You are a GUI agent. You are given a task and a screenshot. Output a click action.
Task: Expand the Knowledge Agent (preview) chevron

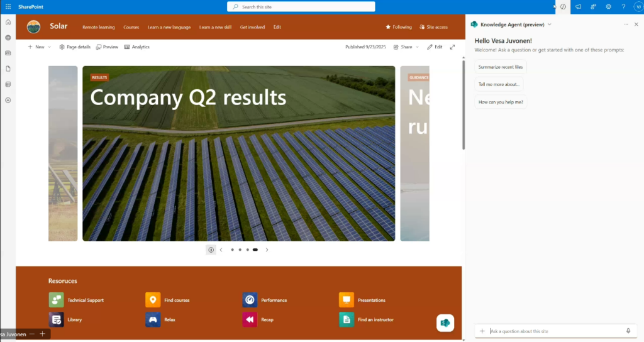point(550,24)
